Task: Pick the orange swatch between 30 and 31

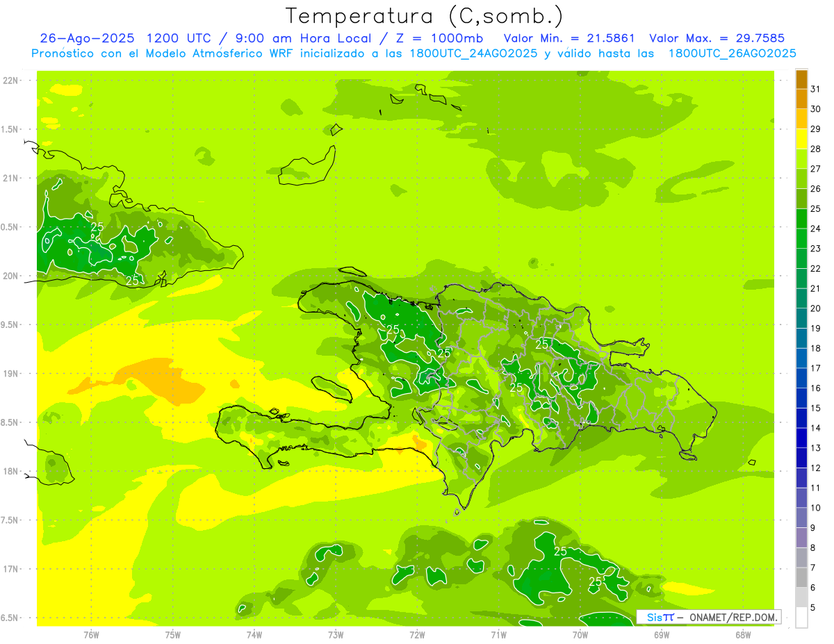Action: [x=801, y=99]
